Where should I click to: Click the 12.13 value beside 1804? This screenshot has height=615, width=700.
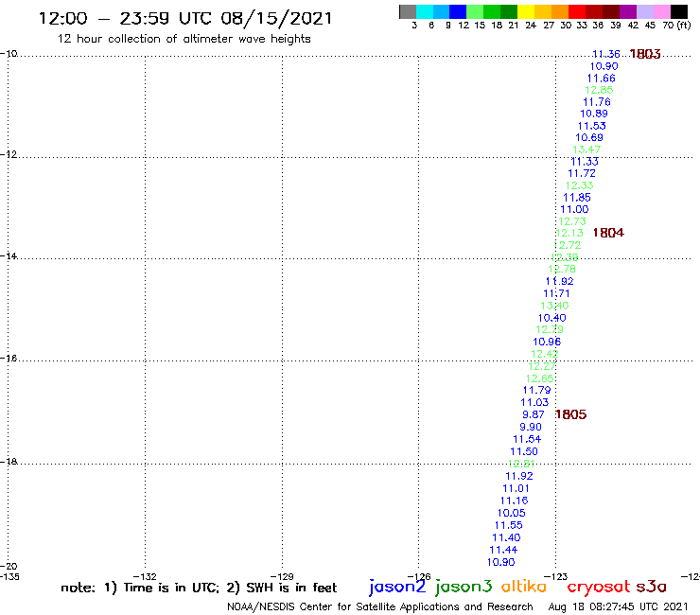(x=569, y=233)
